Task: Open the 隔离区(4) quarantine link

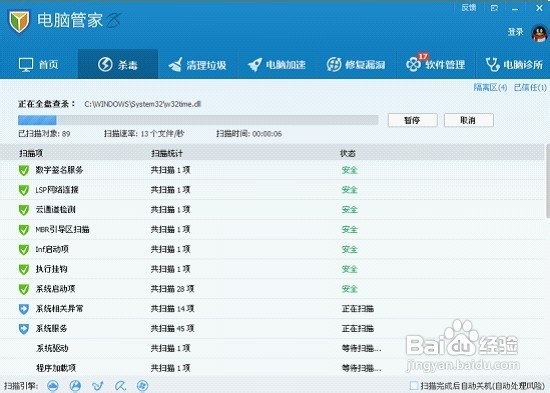Action: tap(490, 87)
